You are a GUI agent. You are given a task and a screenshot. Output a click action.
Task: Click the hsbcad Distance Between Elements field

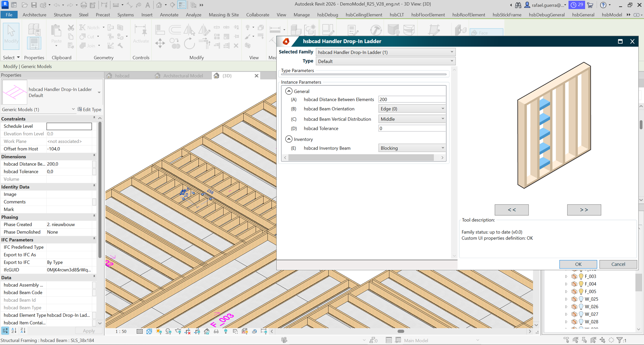(412, 99)
